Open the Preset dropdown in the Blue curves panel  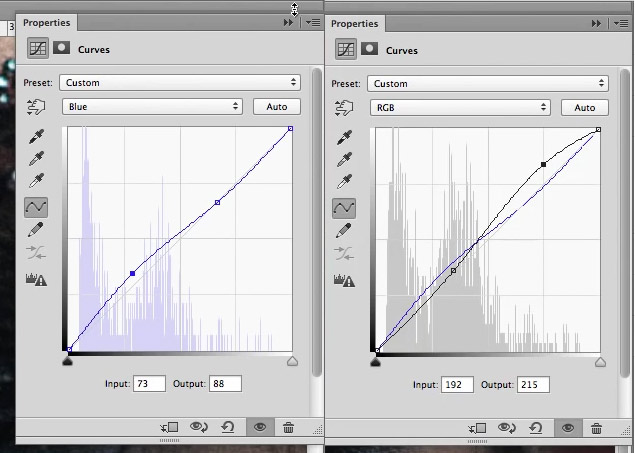(x=180, y=83)
